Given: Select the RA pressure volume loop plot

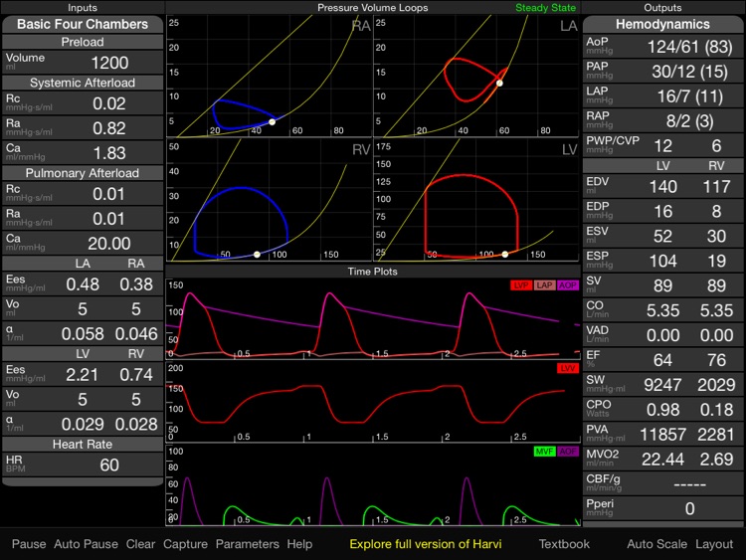Looking at the screenshot, I should 269,77.
